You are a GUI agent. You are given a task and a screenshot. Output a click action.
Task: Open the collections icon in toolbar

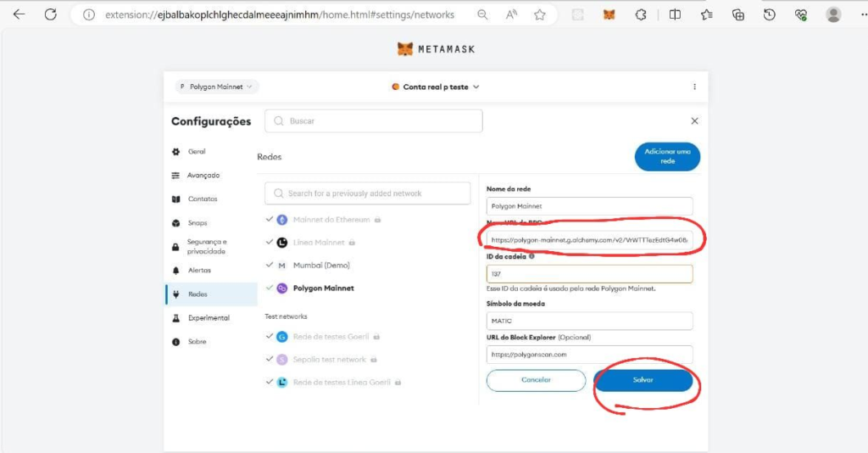click(738, 15)
